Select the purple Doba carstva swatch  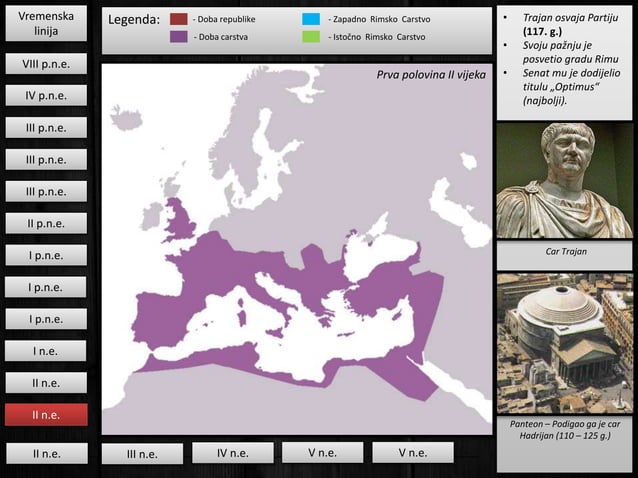pos(178,37)
